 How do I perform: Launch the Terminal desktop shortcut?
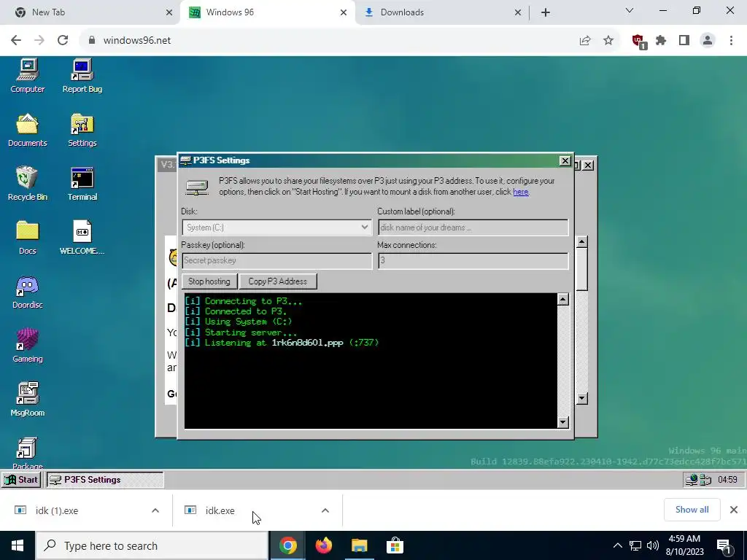tap(82, 184)
